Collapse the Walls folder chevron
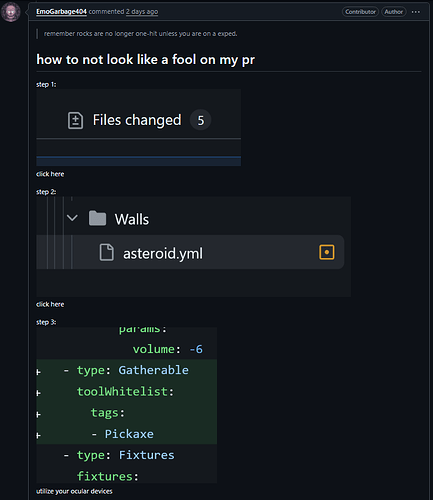This screenshot has width=433, height=500. tap(72, 218)
